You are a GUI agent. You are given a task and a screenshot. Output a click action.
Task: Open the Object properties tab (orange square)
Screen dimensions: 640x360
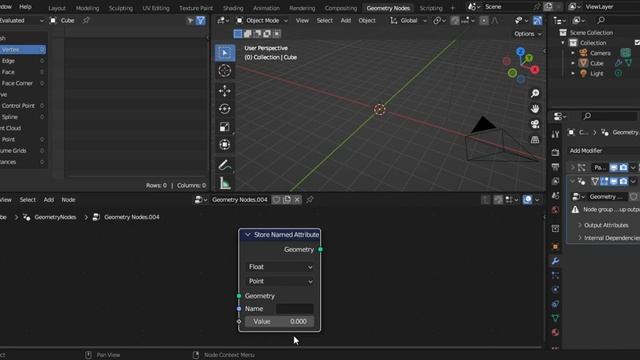point(555,247)
